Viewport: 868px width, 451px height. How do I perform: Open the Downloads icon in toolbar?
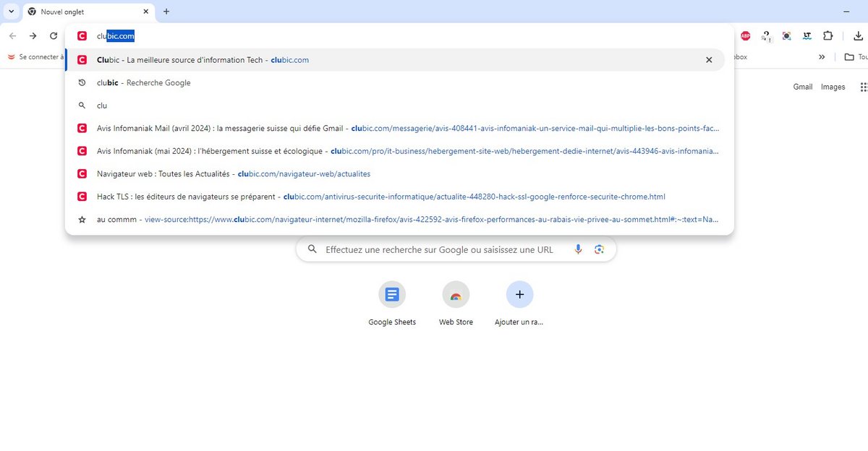click(x=859, y=36)
